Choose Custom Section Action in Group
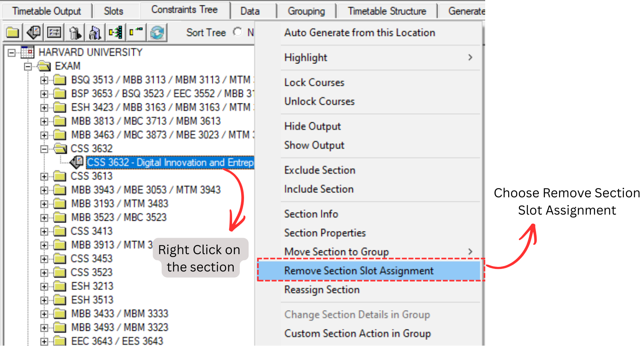Image resolution: width=644 pixels, height=346 pixels. point(358,333)
